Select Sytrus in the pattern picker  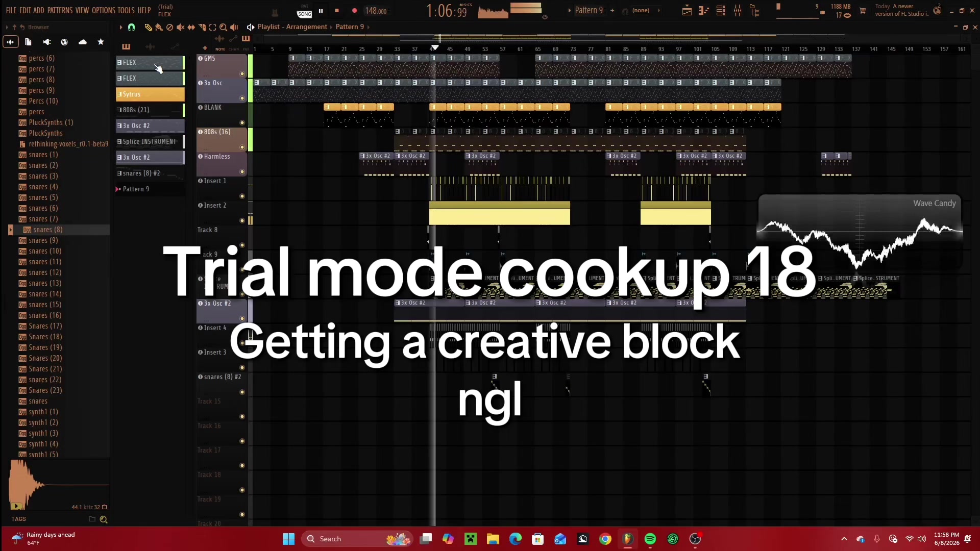150,94
